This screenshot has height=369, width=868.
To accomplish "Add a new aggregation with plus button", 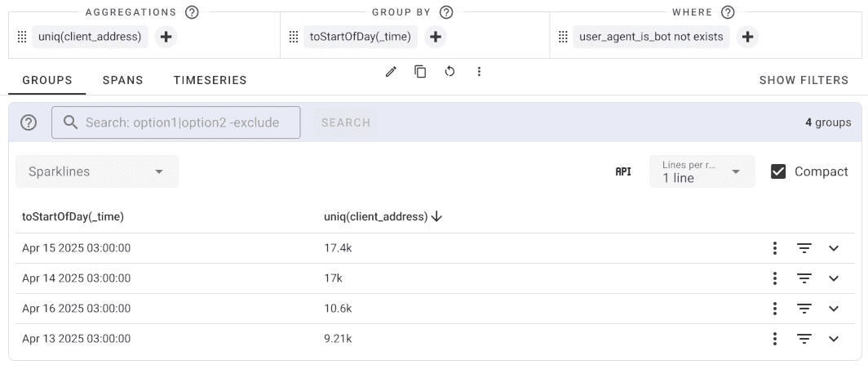I will coord(166,37).
